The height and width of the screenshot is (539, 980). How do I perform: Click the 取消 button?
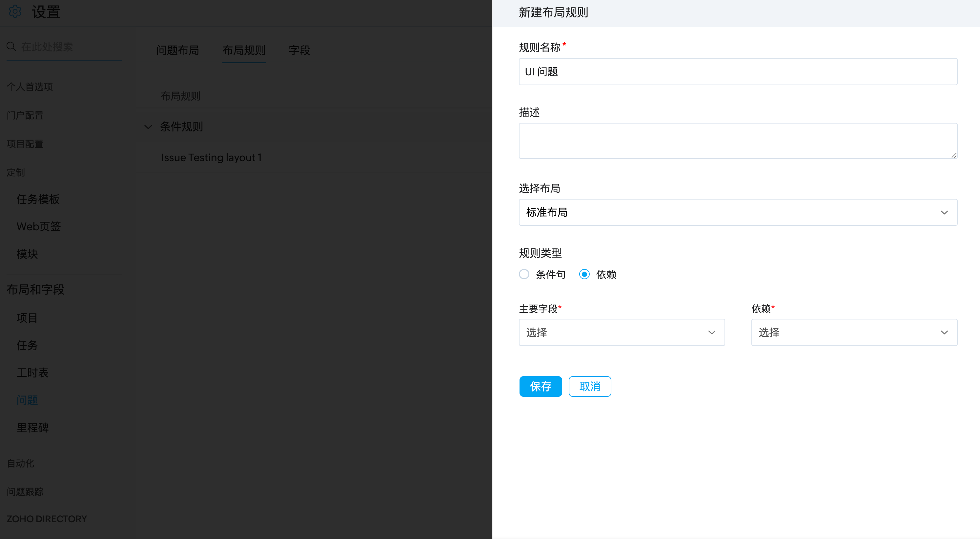(590, 387)
